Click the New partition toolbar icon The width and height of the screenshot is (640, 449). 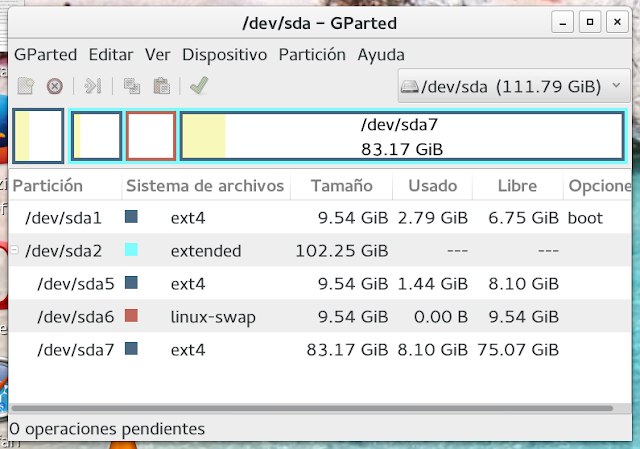coord(26,86)
